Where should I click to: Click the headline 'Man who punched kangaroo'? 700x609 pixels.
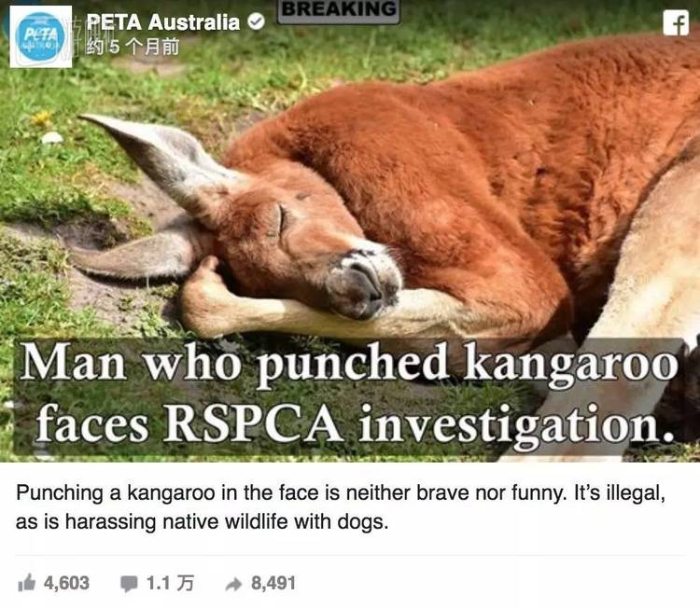(350, 362)
